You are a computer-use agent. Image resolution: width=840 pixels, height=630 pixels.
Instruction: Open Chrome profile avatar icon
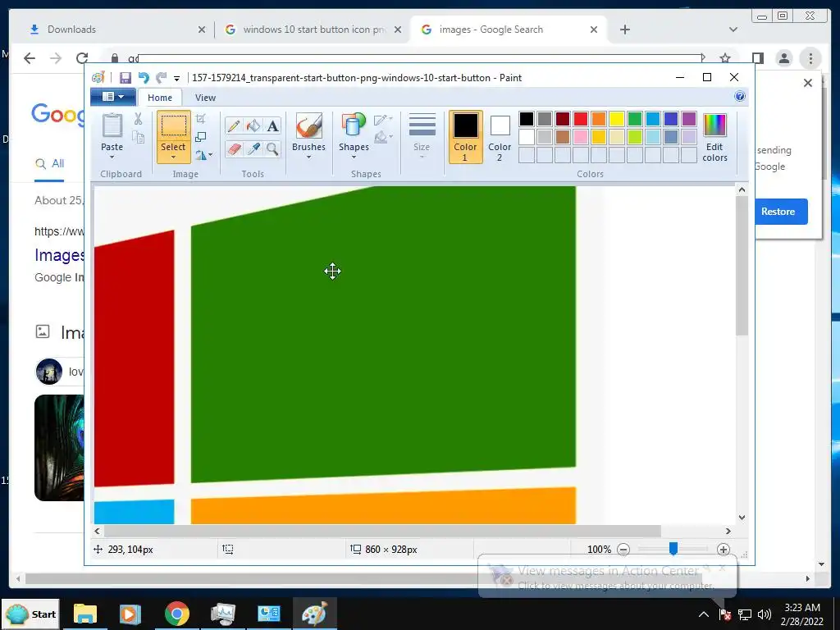pyautogui.click(x=784, y=58)
